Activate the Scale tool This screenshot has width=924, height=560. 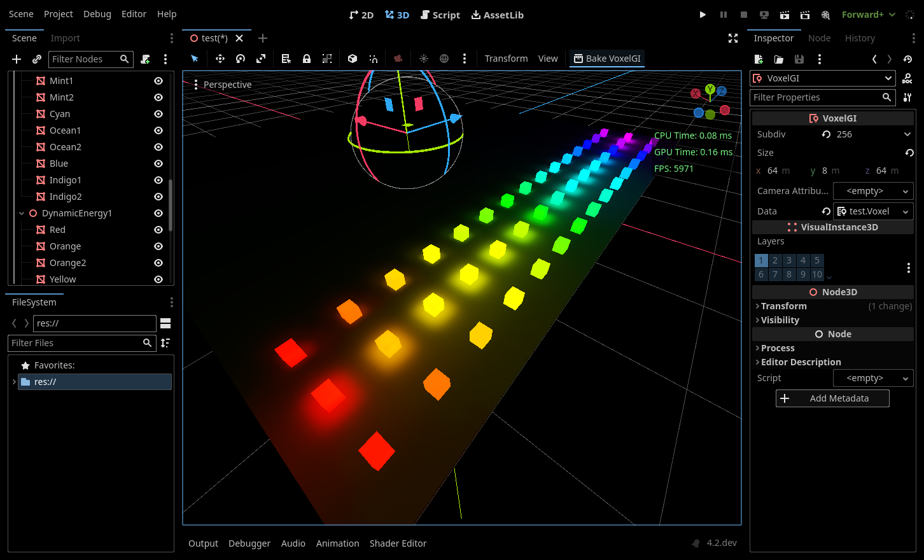tap(261, 59)
